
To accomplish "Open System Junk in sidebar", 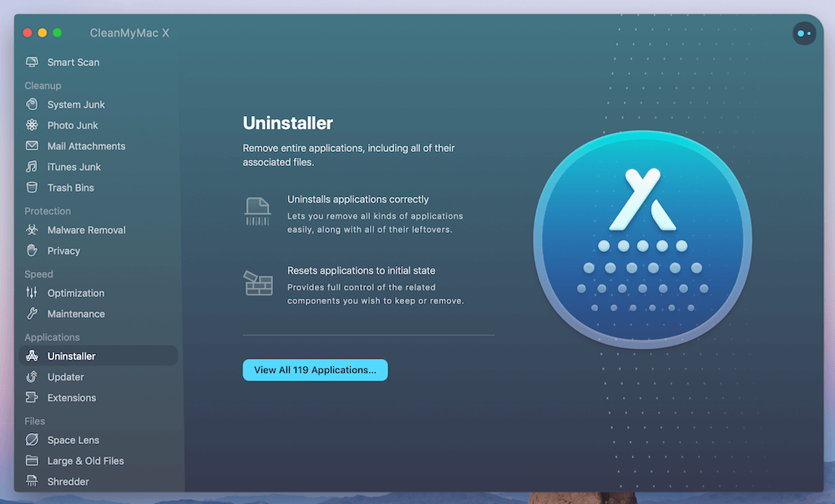I will click(x=76, y=104).
